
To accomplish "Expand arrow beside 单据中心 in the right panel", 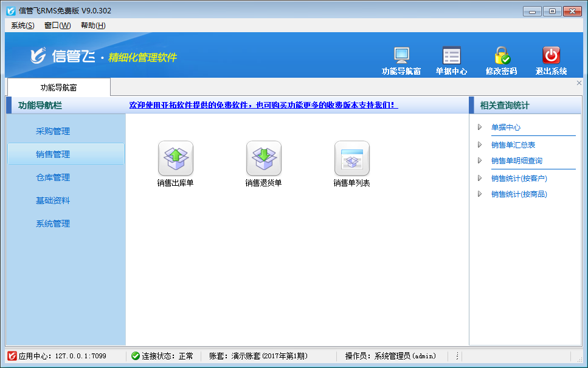I will click(480, 128).
